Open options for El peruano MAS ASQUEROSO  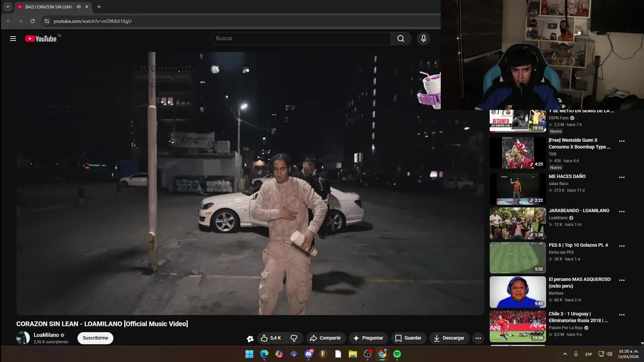622,280
